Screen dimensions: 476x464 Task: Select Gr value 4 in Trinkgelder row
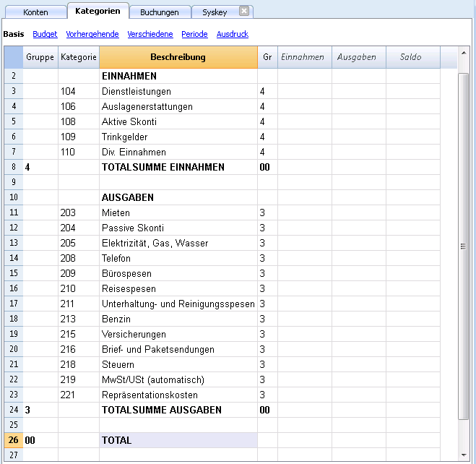(x=267, y=137)
